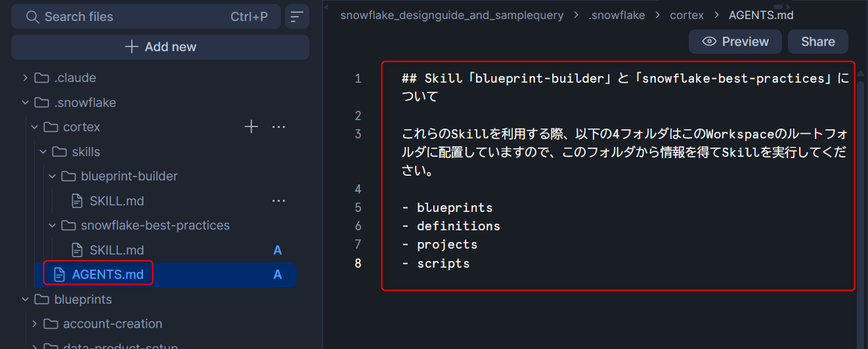Click the .claude folder icon
The height and width of the screenshot is (349, 868).
pyautogui.click(x=42, y=78)
